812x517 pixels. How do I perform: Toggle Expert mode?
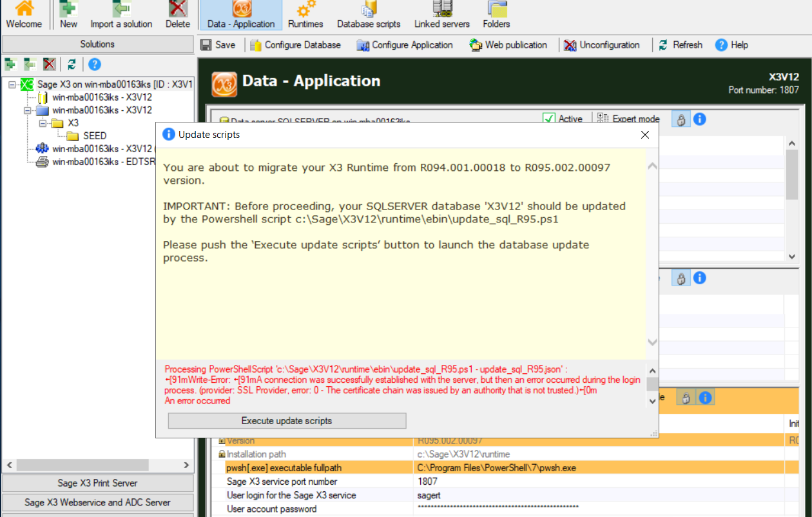(x=628, y=119)
